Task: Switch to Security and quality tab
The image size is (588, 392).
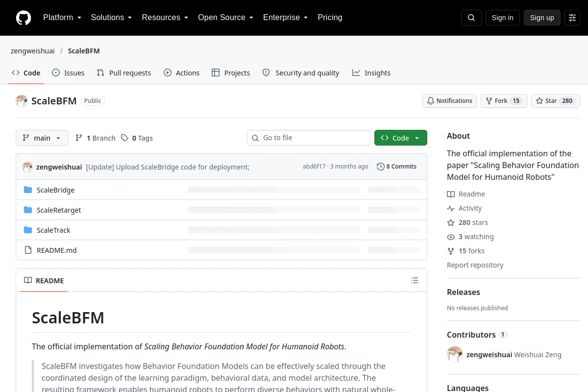Action: [301, 73]
